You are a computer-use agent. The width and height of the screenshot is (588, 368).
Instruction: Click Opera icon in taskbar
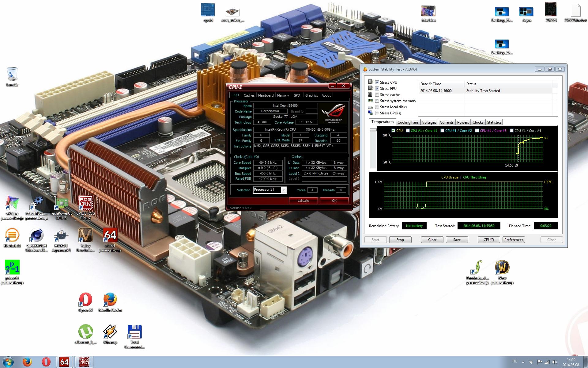(46, 362)
